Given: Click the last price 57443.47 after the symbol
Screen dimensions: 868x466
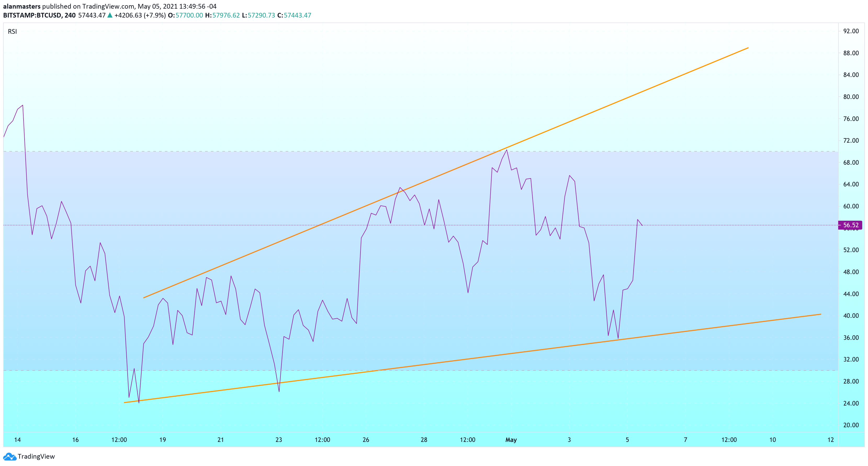Looking at the screenshot, I should pos(92,15).
